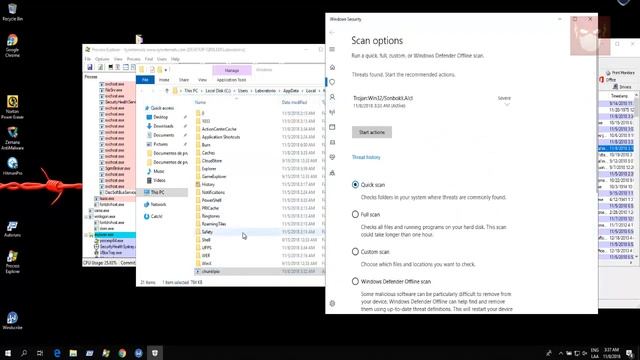Switch to Share tab in File Explorer
The image size is (640, 360).
click(x=184, y=80)
